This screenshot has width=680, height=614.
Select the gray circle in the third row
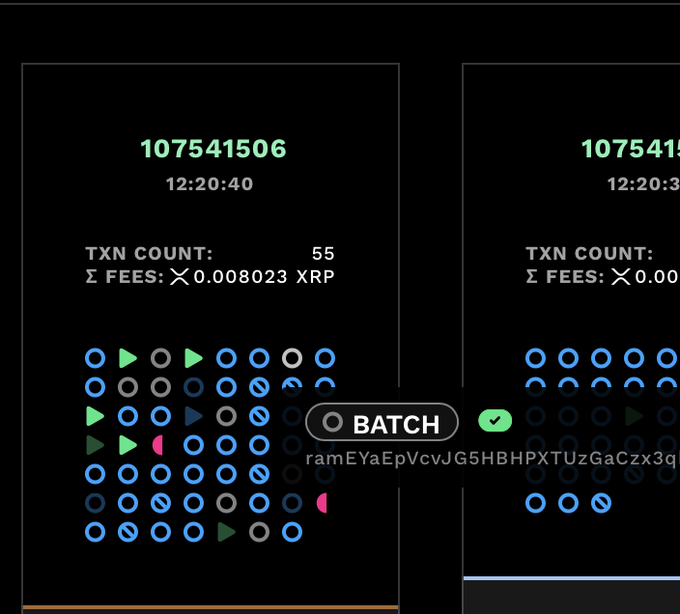[226, 416]
